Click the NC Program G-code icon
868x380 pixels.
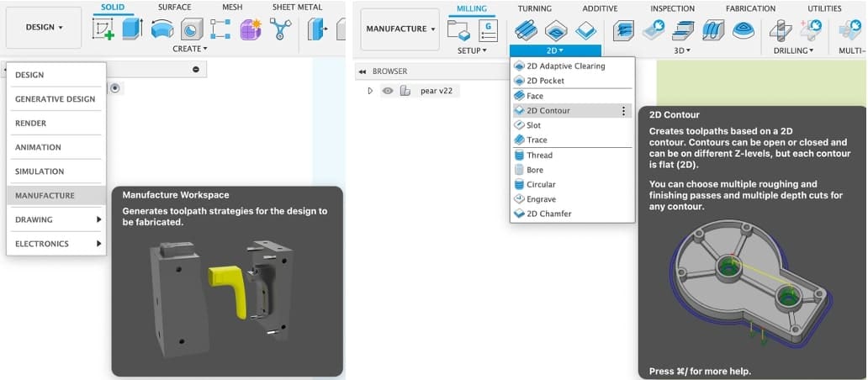click(x=488, y=30)
